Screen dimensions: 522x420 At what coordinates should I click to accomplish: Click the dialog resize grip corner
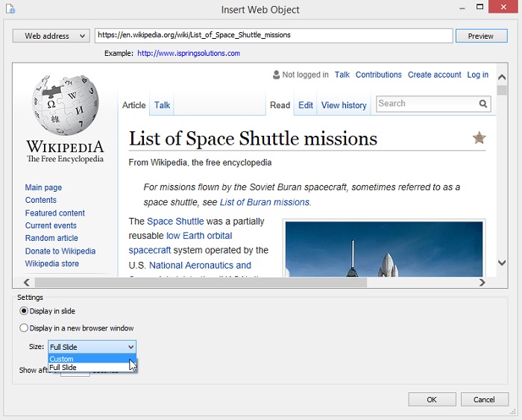point(513,413)
